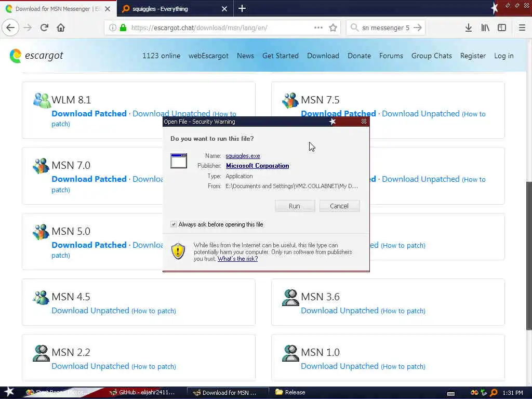Open the page actions three-dots menu
The width and height of the screenshot is (532, 399).
tap(318, 28)
